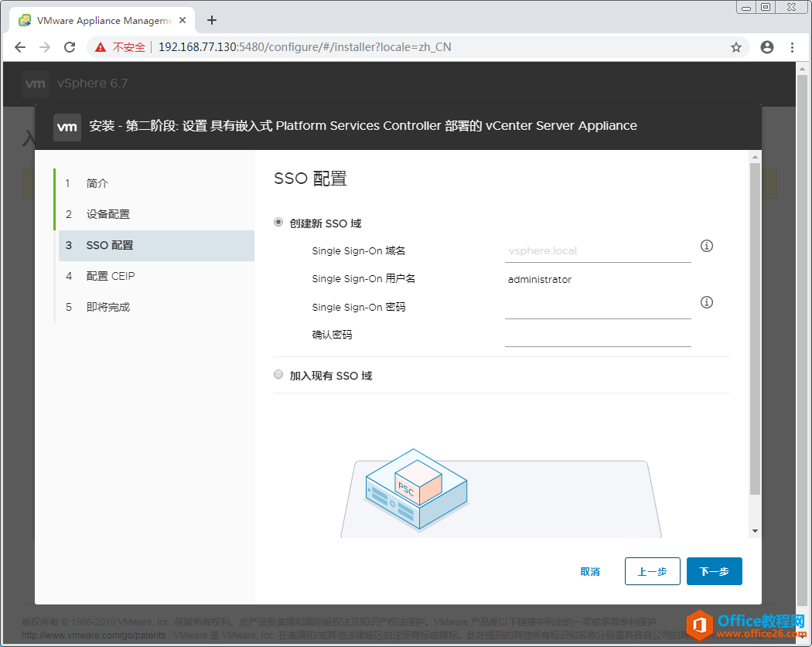Click the vm logo in wizard header
Screen dimensions: 812x647
click(67, 127)
